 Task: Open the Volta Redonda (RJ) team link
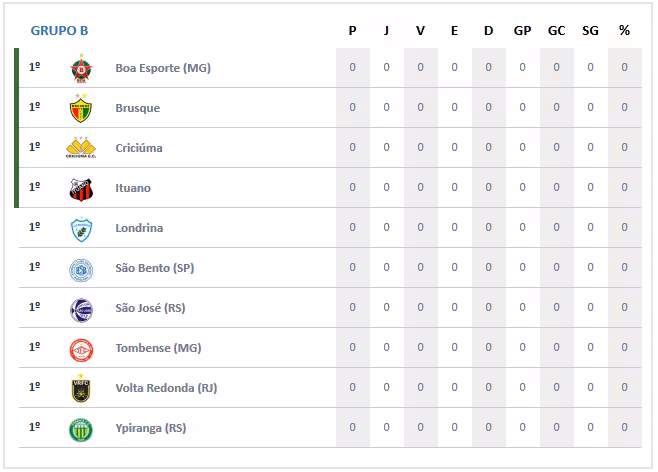166,388
